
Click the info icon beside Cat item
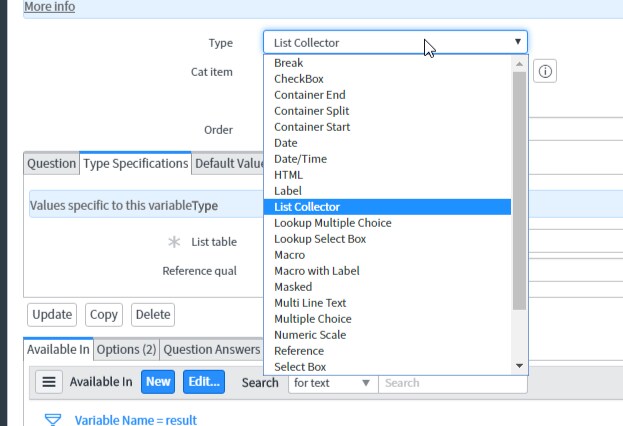[545, 72]
